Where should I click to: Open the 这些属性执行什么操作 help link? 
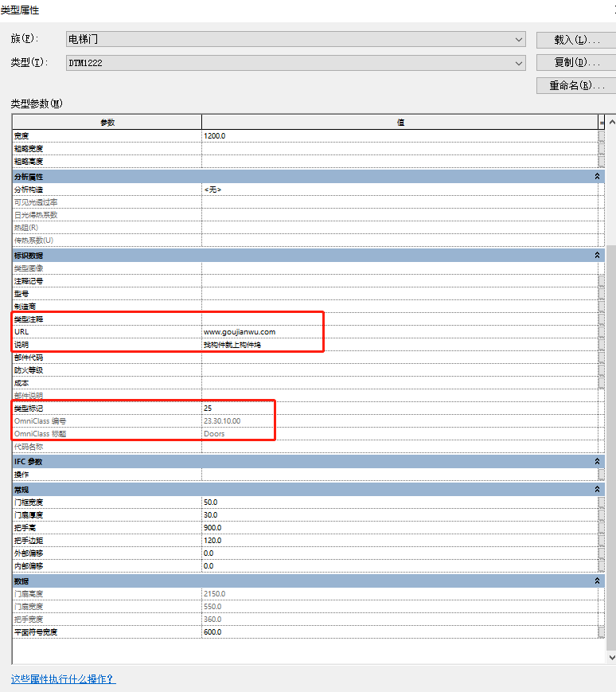click(63, 679)
